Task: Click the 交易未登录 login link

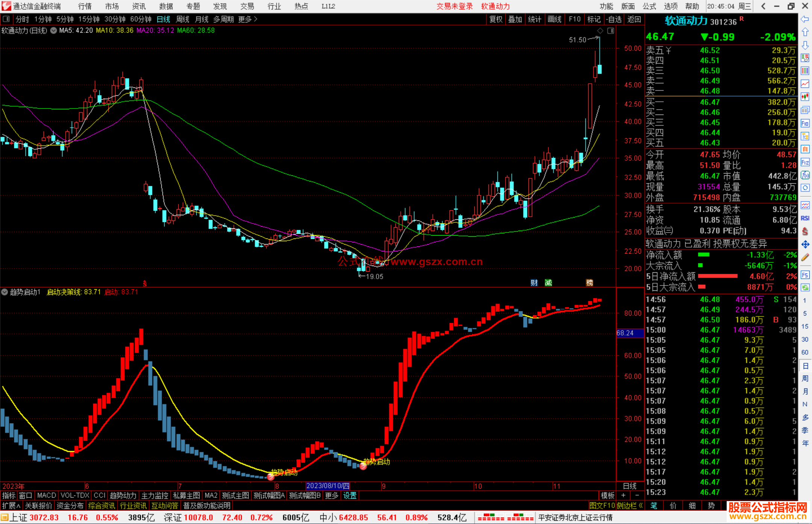Action: coord(454,6)
